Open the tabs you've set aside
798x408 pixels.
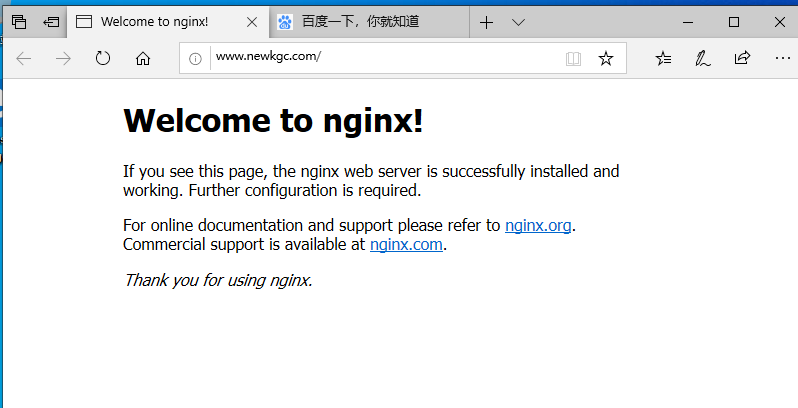click(x=19, y=22)
